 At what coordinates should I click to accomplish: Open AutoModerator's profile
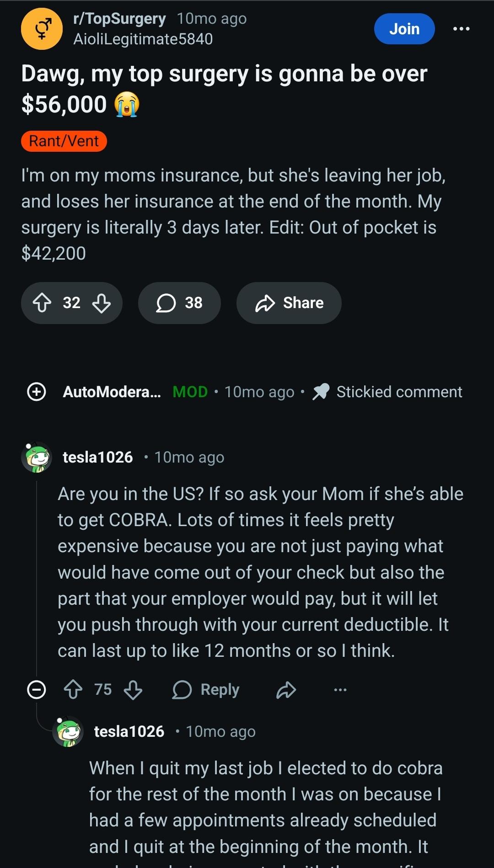click(112, 392)
